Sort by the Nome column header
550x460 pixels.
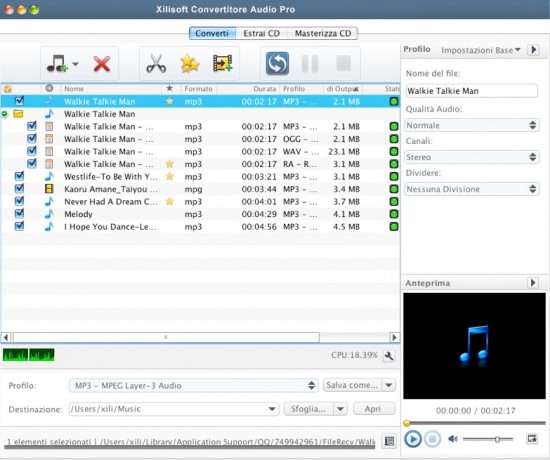tap(111, 89)
